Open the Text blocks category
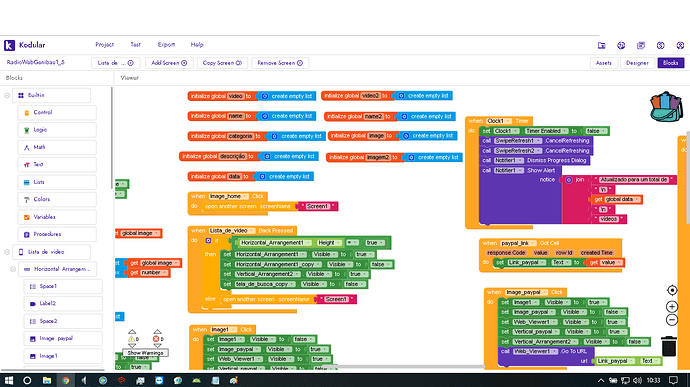This screenshot has width=690, height=387. tap(57, 165)
